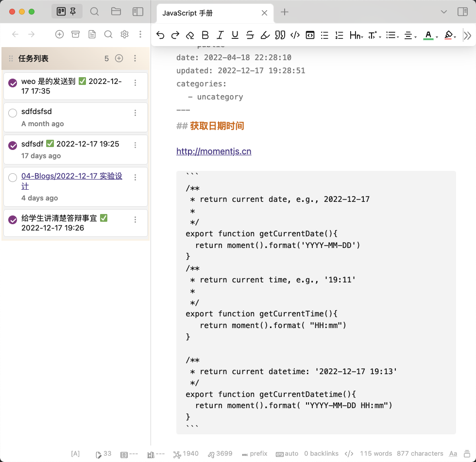Open options menu for 给学生讲清楚答辩事宜 card
The image size is (476, 462).
point(135,220)
